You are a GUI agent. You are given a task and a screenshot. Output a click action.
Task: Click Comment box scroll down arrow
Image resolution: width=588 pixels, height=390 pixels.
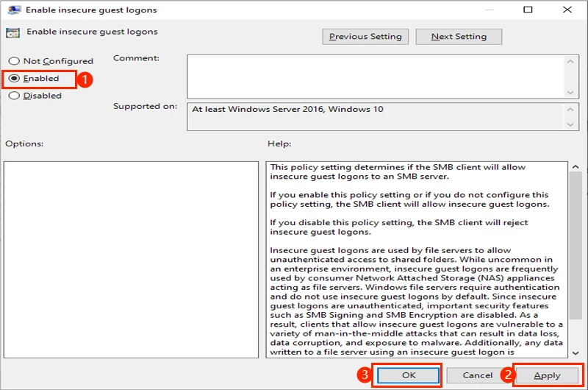point(570,92)
